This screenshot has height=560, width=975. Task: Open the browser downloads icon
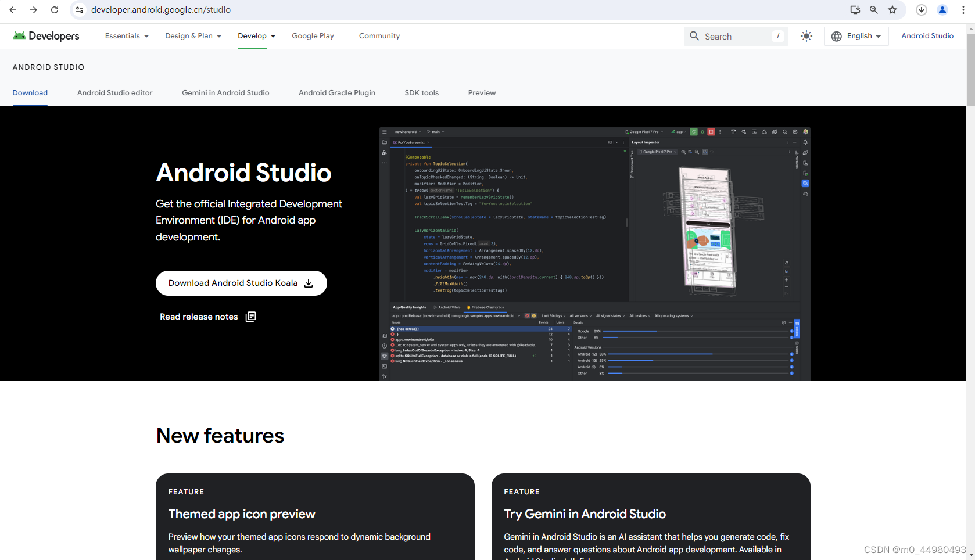pyautogui.click(x=922, y=10)
